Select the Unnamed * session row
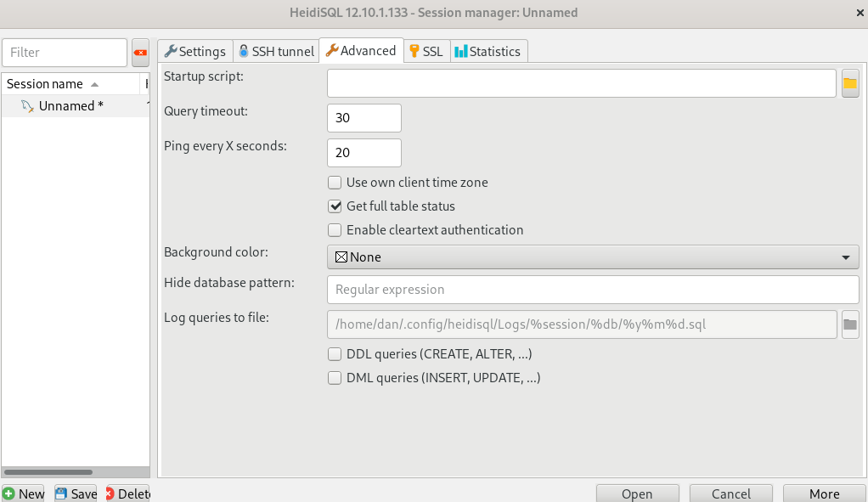The width and height of the screenshot is (868, 502). click(76, 105)
